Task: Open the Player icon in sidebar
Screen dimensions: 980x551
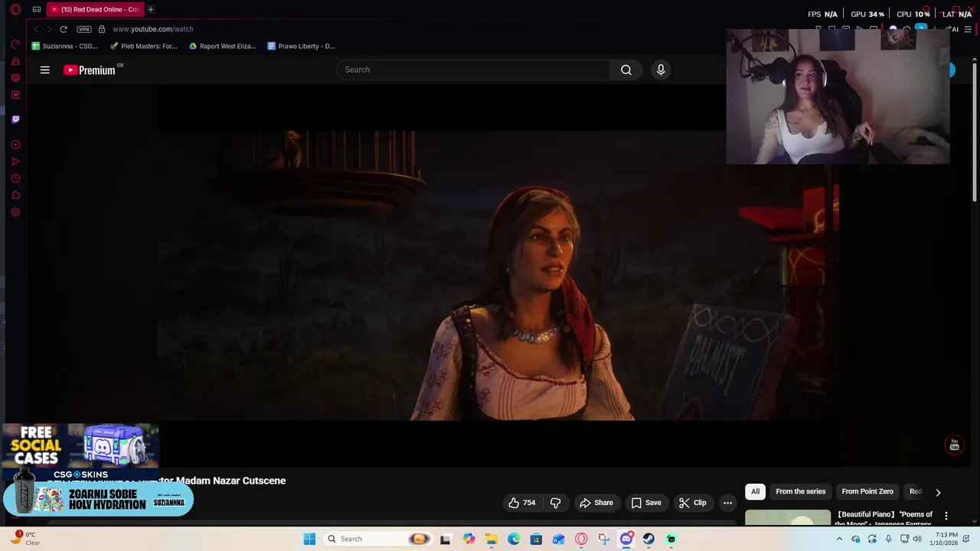Action: (15, 145)
